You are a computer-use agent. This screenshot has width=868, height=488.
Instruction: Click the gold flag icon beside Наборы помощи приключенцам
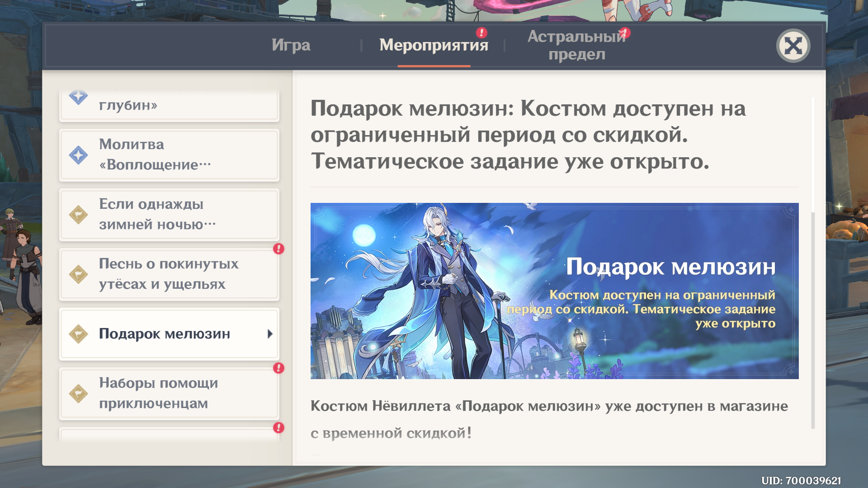pyautogui.click(x=78, y=394)
